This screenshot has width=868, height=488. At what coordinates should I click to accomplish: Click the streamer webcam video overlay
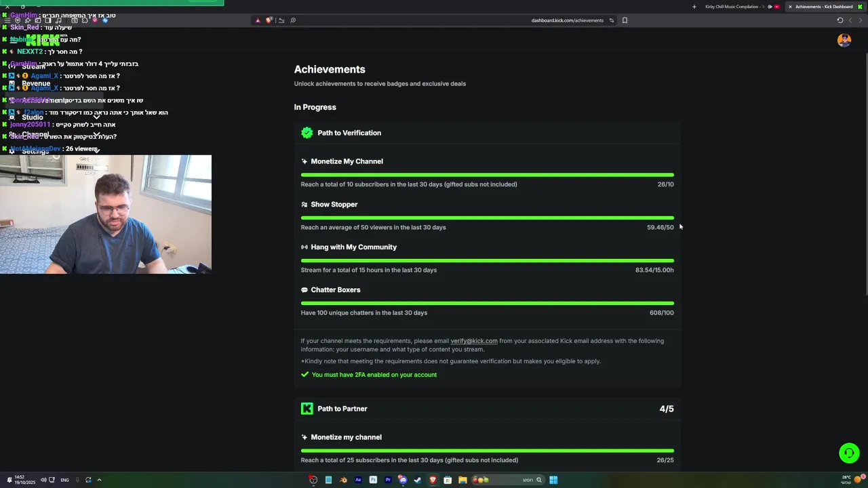point(106,214)
